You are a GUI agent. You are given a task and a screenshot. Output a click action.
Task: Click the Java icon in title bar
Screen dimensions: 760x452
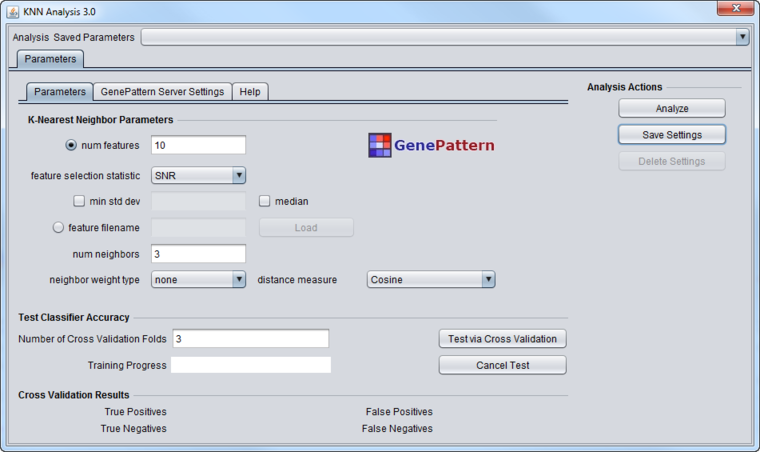pyautogui.click(x=12, y=9)
